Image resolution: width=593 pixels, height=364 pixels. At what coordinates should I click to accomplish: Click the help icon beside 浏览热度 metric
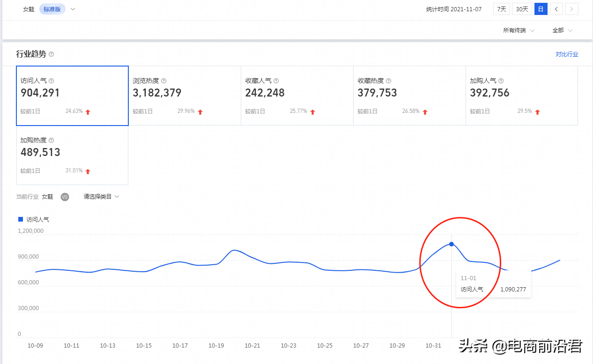pos(163,81)
